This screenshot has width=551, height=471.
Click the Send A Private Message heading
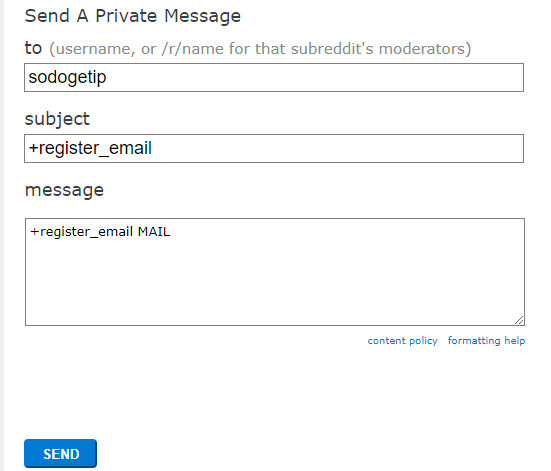coord(132,16)
